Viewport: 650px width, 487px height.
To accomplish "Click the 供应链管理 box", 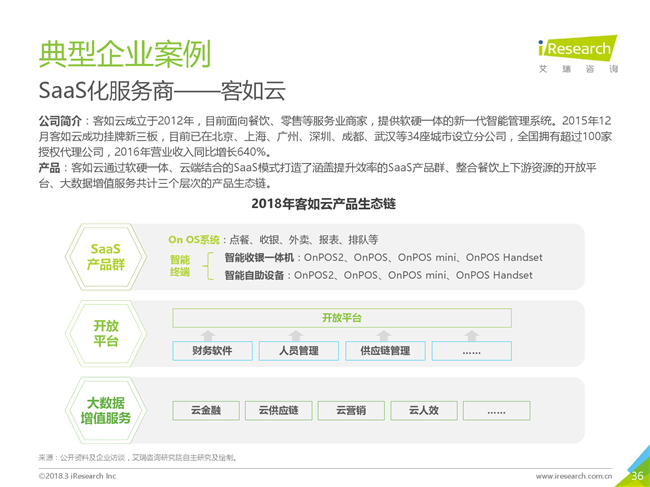I will pos(385,351).
